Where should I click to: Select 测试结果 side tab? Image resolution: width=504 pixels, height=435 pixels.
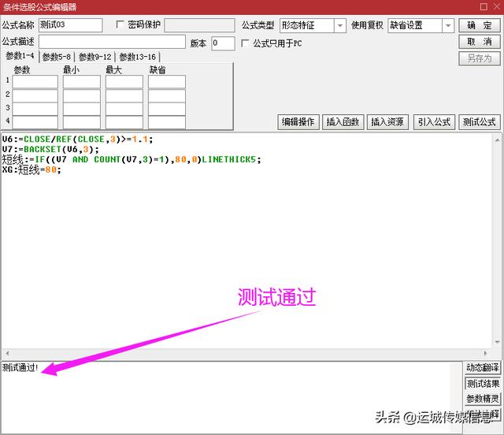pyautogui.click(x=483, y=384)
